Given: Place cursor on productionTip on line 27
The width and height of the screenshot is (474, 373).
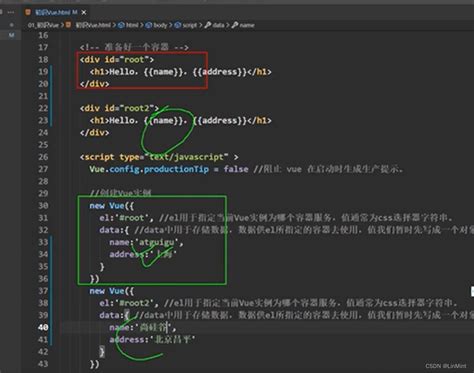Looking at the screenshot, I should pyautogui.click(x=176, y=169).
